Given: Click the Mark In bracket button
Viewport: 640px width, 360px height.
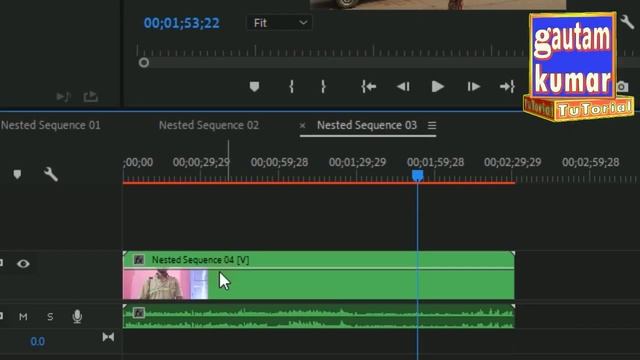Looking at the screenshot, I should pos(291,87).
